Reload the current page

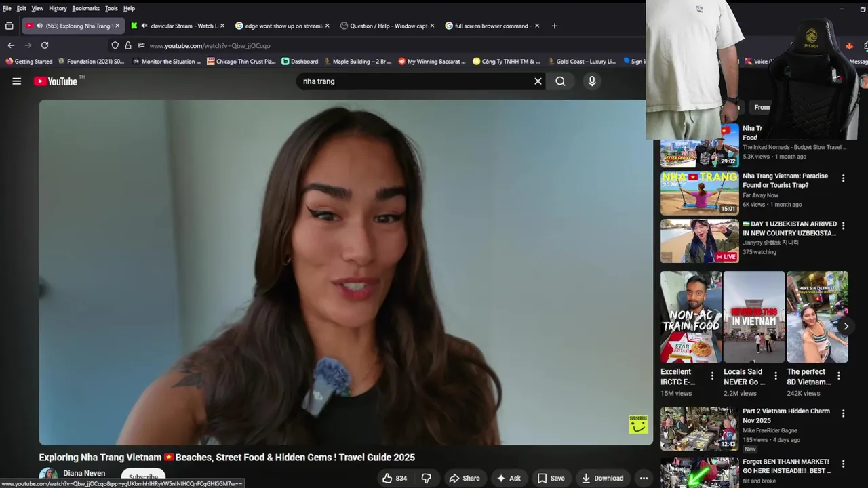pos(45,45)
